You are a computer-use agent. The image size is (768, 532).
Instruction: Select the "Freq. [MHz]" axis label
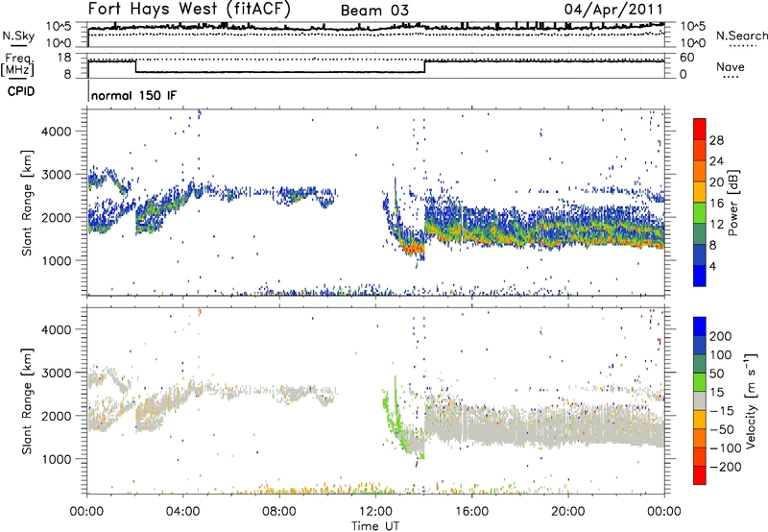(x=18, y=65)
